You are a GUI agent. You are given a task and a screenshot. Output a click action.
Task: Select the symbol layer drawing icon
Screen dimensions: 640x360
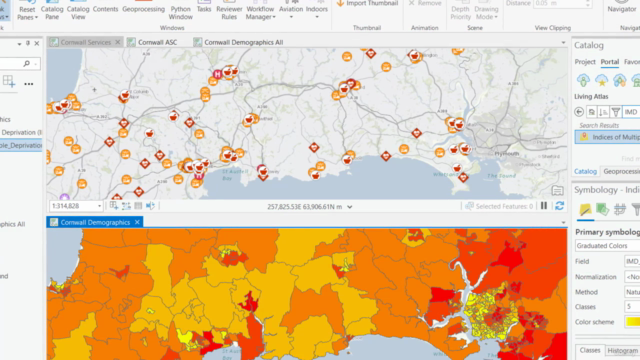[x=620, y=210]
